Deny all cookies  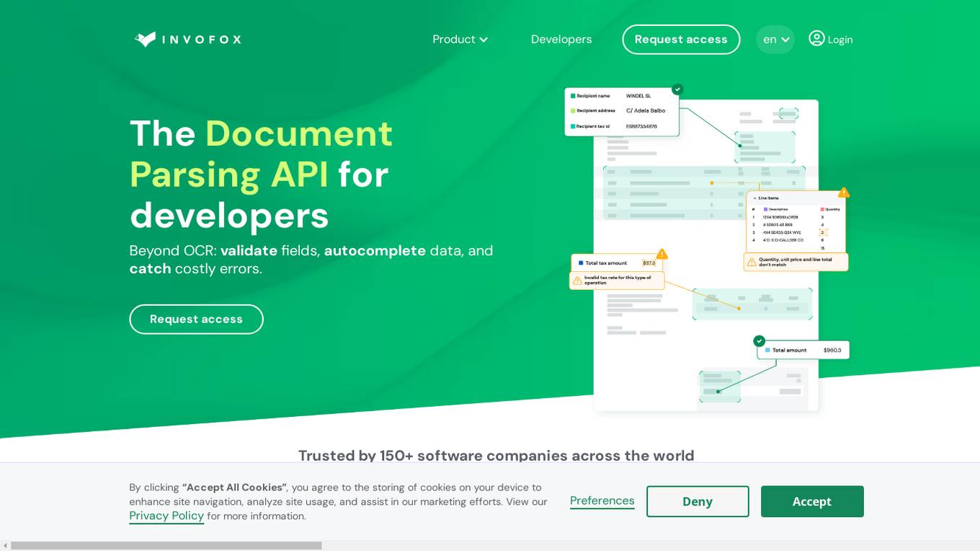[698, 501]
